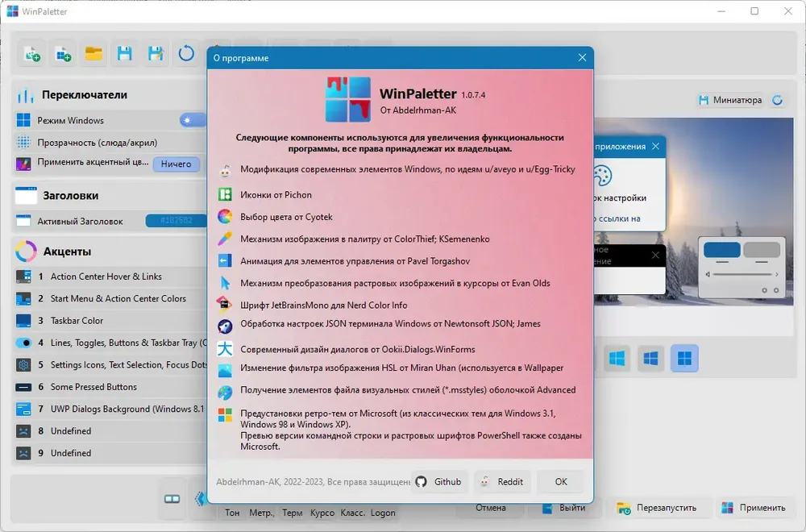806x532 pixels.
Task: Click the Miran Uhan HSL image icon
Action: (225, 370)
